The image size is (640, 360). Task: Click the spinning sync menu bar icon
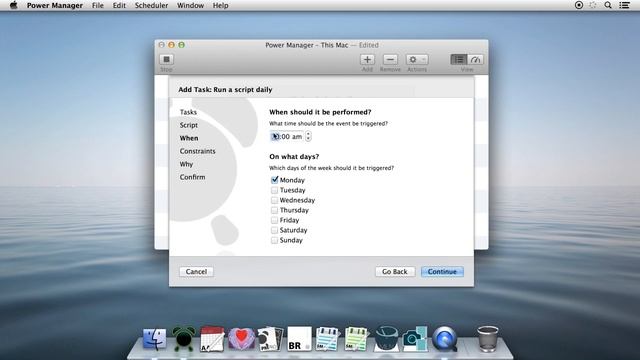click(593, 5)
